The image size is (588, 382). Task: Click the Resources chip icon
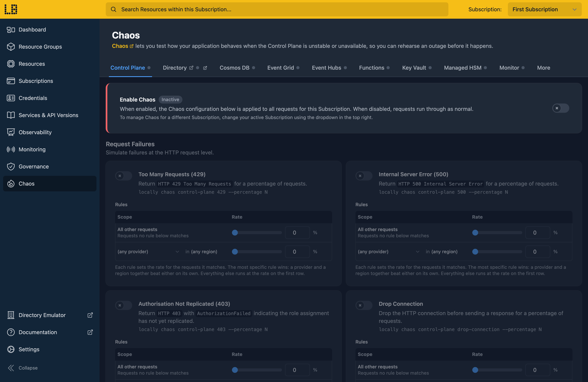(11, 64)
